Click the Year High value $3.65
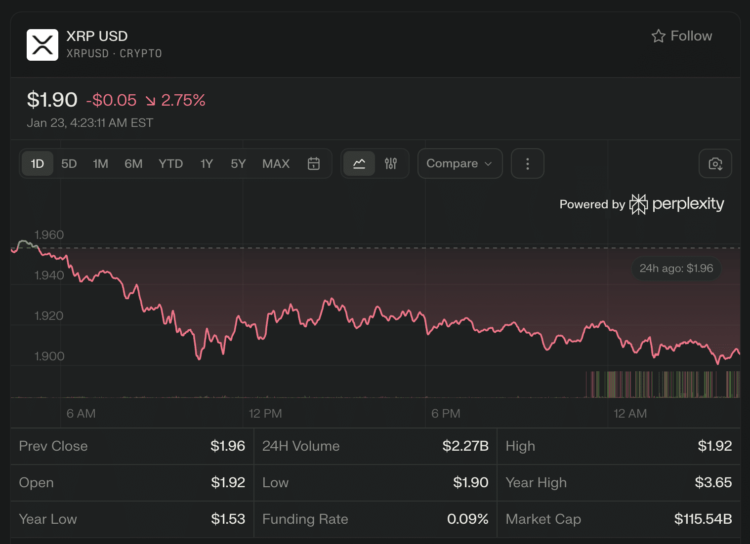 tap(713, 482)
